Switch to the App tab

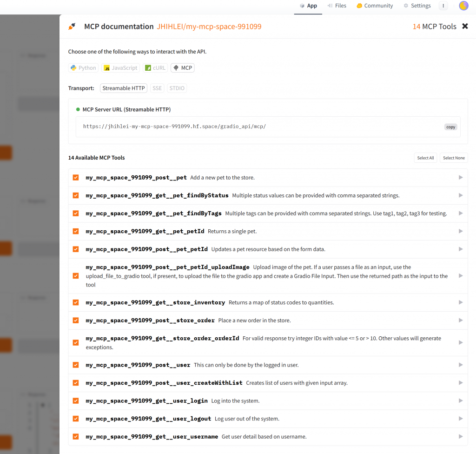[308, 6]
